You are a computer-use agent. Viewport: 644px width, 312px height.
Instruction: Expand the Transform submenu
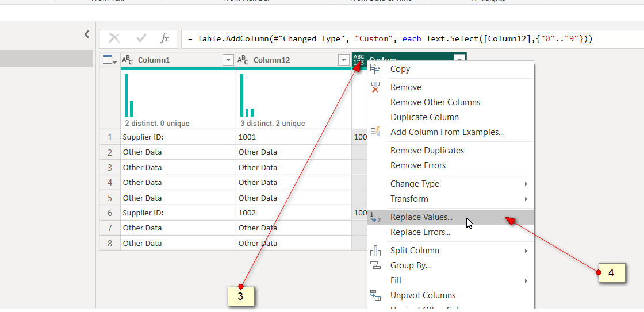(451, 199)
